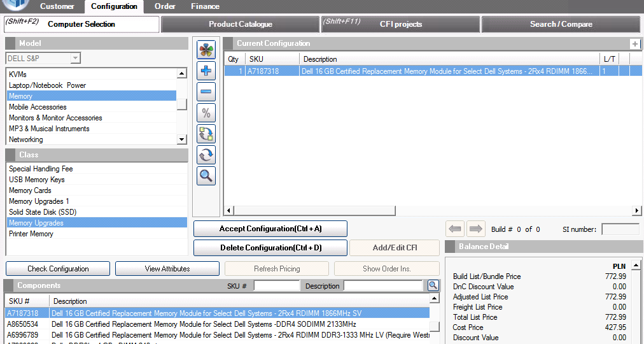Expand Current Configuration panel with plus icon

tap(635, 43)
